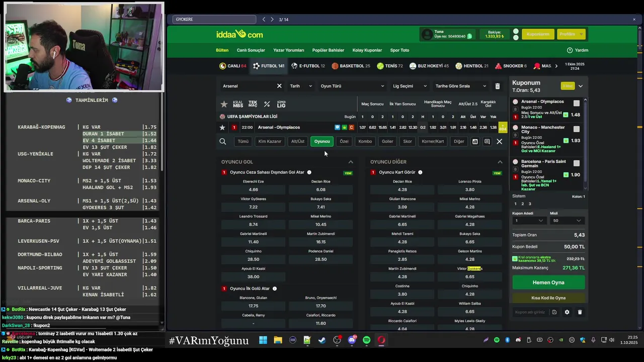Toggle Monaco - Manchester City coupon checkbox
The width and height of the screenshot is (644, 362).
pyautogui.click(x=577, y=129)
